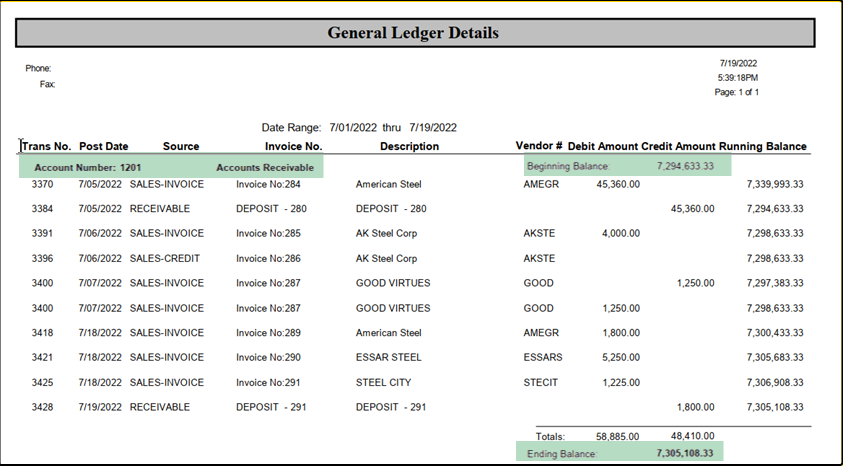Click the Running Balance column header
The height and width of the screenshot is (466, 843).
(763, 146)
